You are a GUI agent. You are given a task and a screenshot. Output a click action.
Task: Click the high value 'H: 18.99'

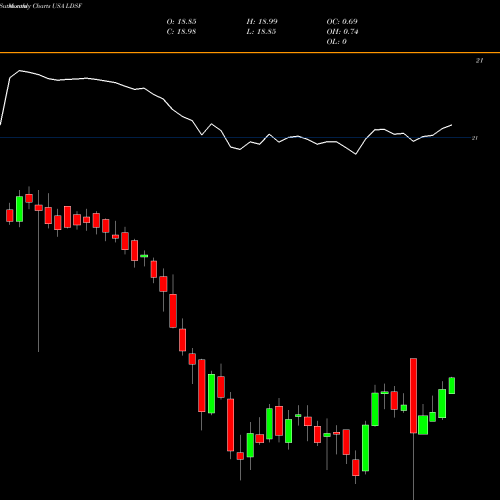tap(262, 22)
